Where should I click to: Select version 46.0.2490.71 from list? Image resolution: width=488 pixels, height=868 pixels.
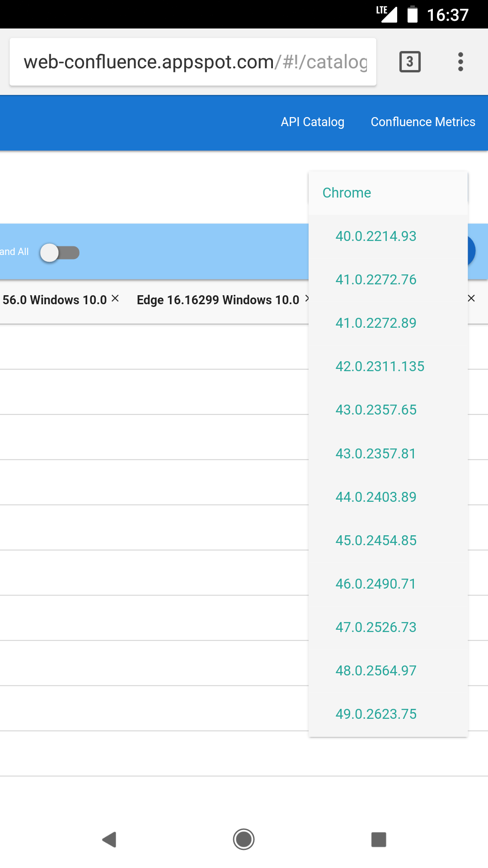tap(388, 584)
